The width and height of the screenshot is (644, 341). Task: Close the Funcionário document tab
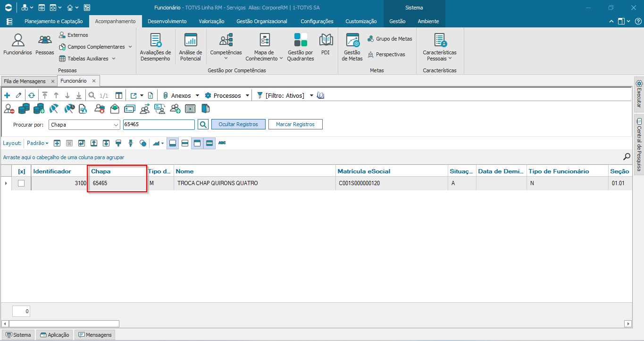click(x=94, y=81)
